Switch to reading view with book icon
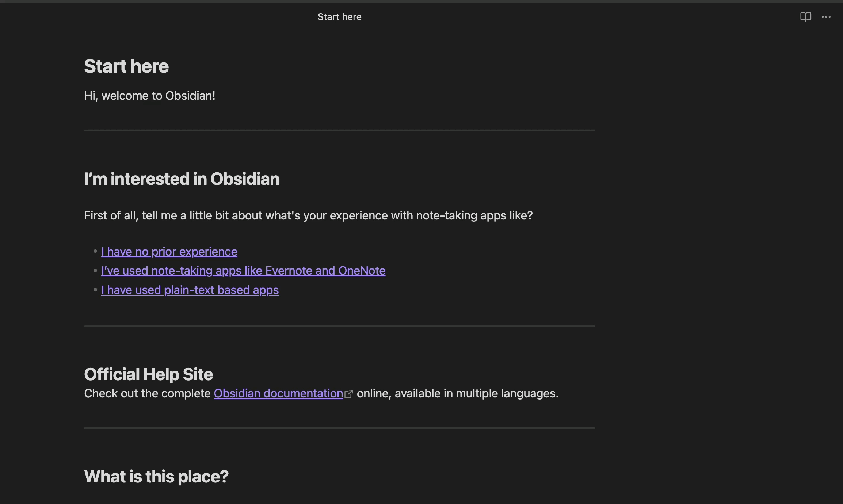This screenshot has width=843, height=504. click(x=805, y=17)
